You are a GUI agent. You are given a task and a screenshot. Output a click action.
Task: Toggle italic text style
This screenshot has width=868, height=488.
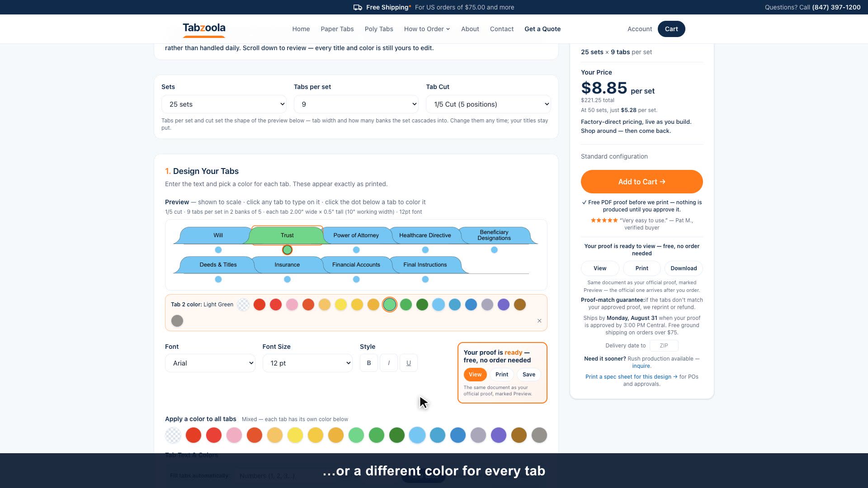tap(389, 363)
